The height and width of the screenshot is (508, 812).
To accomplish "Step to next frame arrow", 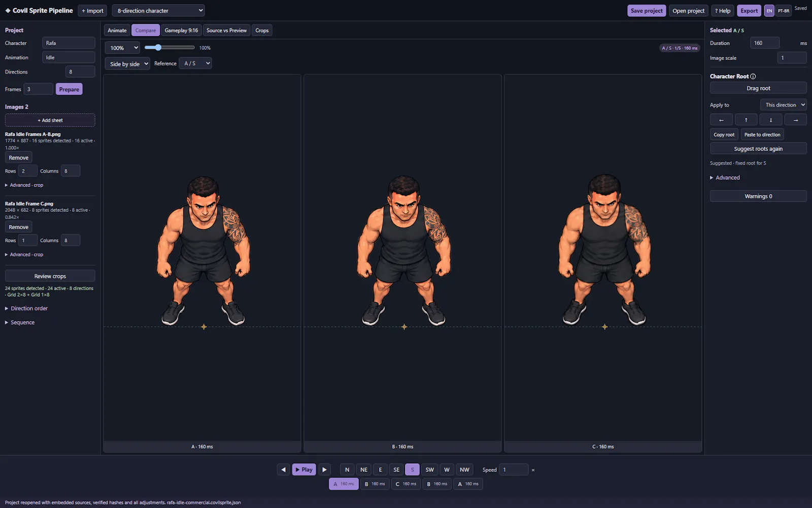I will pyautogui.click(x=324, y=469).
